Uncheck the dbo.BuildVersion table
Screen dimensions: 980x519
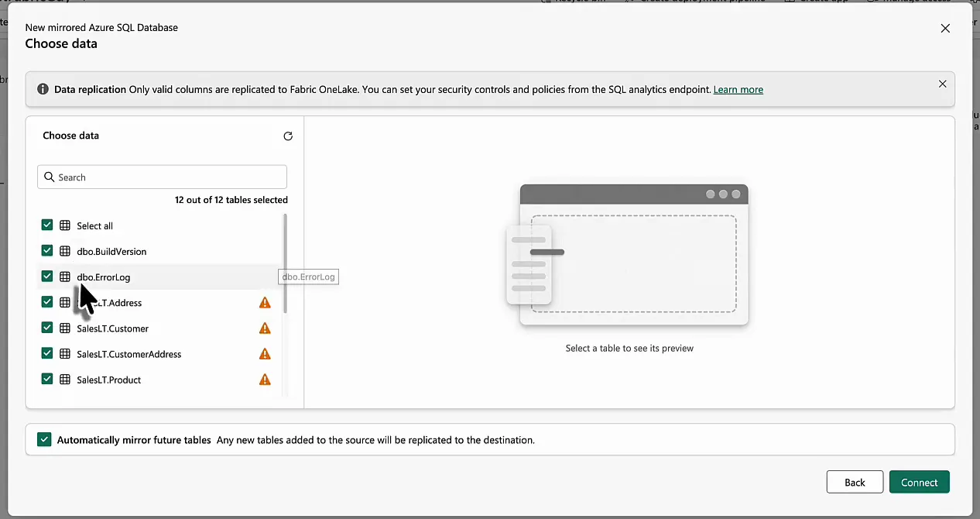tap(47, 250)
